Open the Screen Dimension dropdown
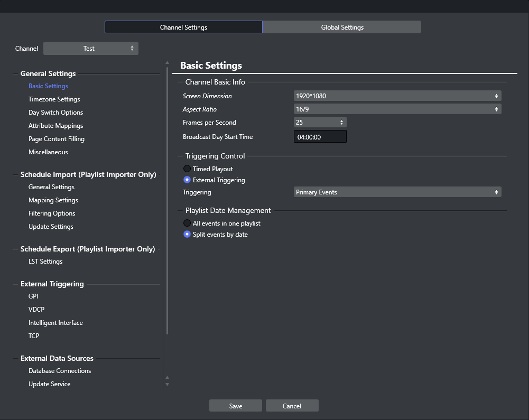 pos(397,96)
